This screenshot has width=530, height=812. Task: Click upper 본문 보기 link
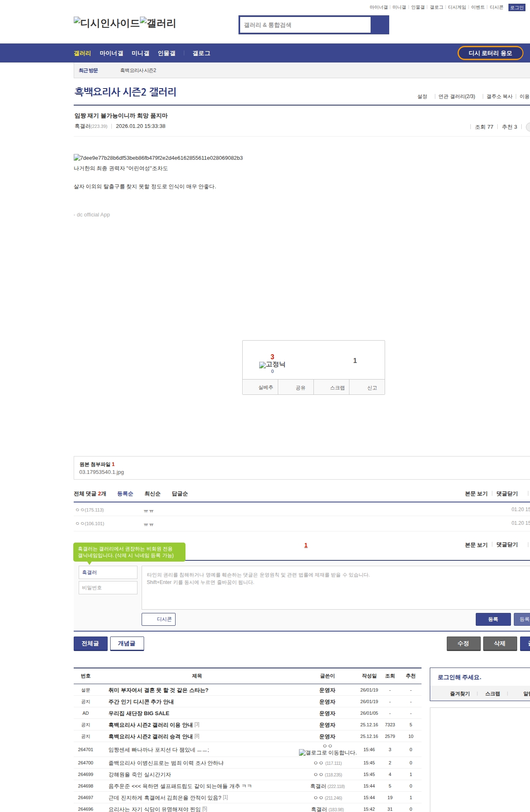click(476, 494)
